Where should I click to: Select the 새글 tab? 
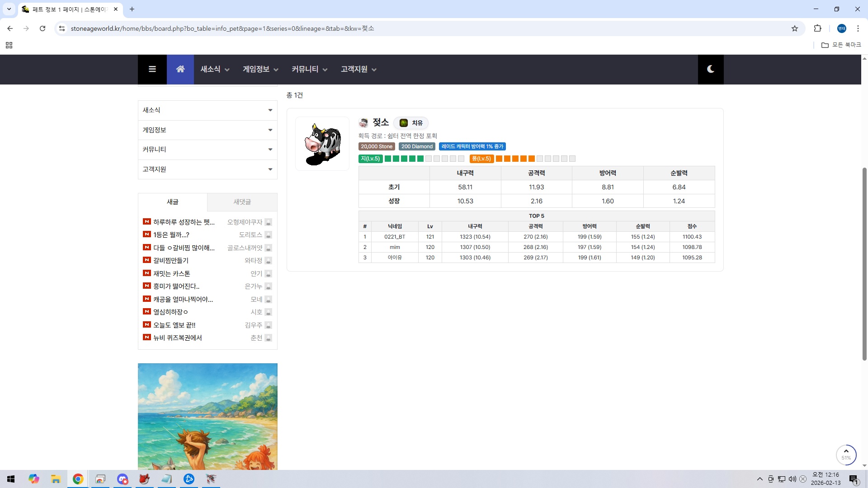pos(173,202)
